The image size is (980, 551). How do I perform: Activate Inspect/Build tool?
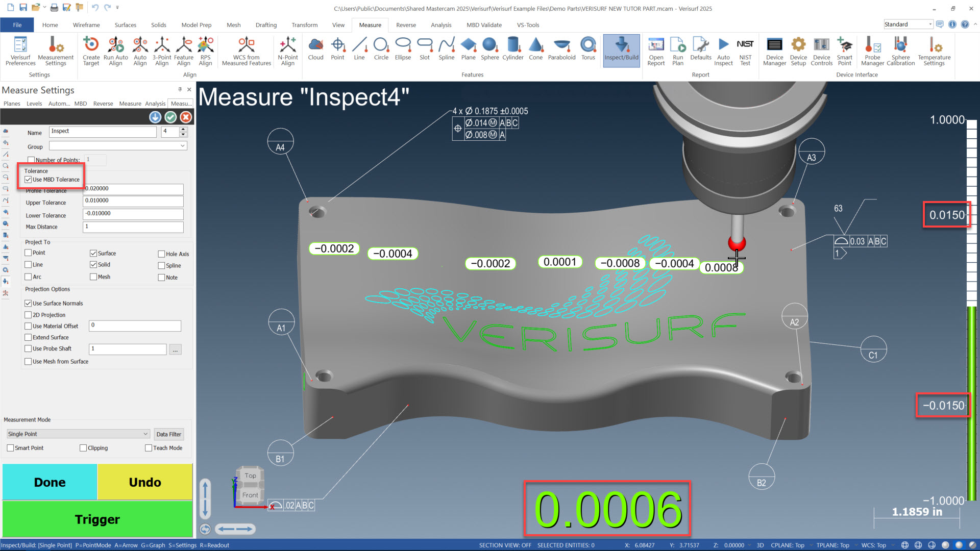622,50
